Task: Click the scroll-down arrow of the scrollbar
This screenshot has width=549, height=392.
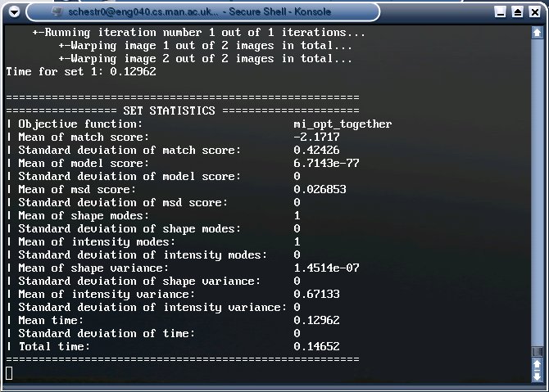Action: tap(537, 376)
